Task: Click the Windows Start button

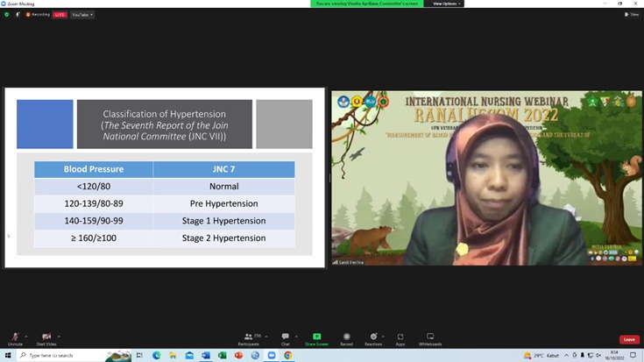Action: click(x=6, y=356)
